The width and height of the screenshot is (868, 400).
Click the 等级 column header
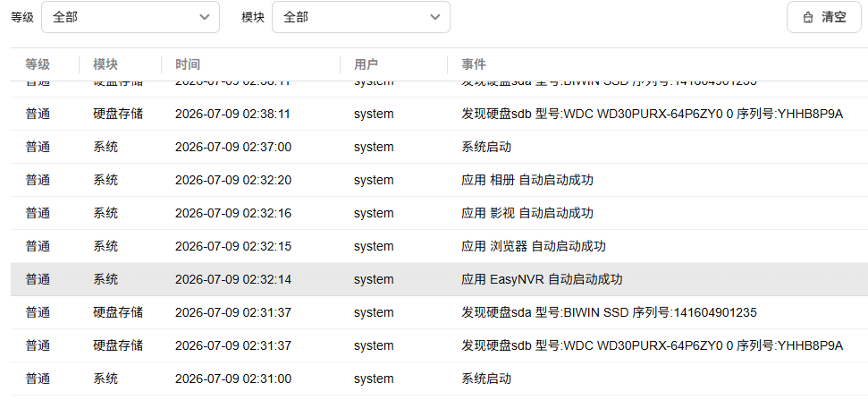tap(38, 64)
